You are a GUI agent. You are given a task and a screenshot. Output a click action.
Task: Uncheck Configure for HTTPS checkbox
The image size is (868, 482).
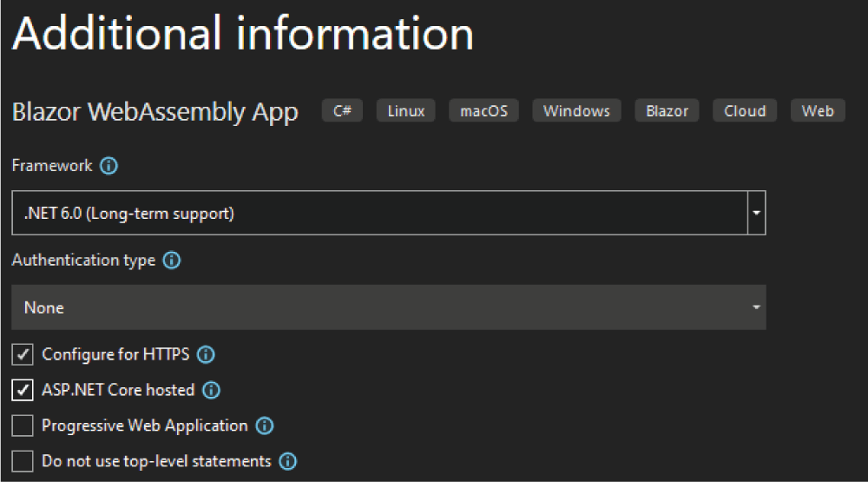pyautogui.click(x=23, y=354)
